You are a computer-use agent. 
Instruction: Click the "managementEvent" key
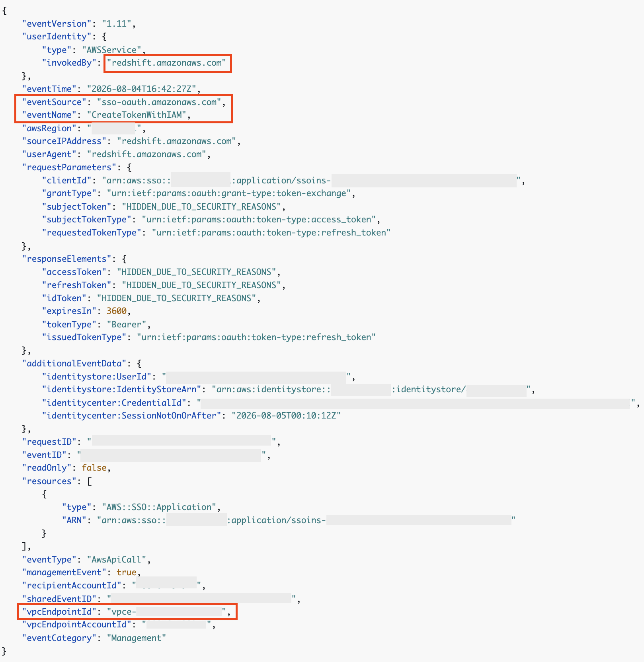point(64,572)
